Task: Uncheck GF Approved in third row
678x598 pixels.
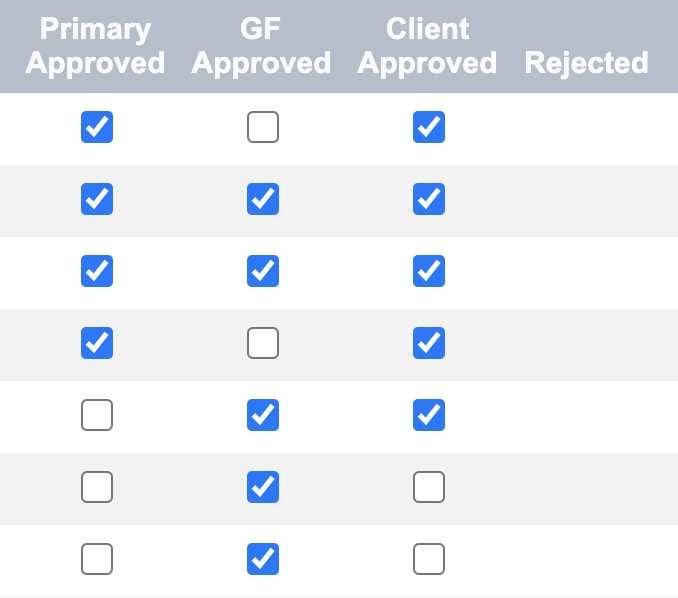Action: click(x=263, y=271)
